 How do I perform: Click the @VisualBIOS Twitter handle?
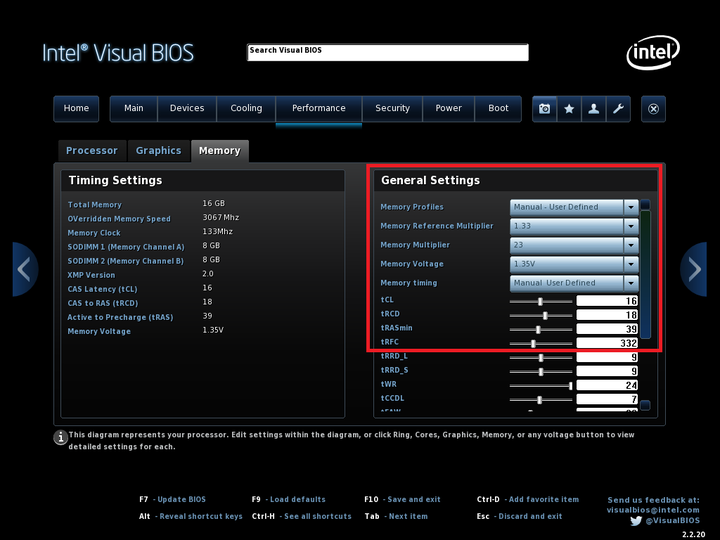[x=673, y=521]
